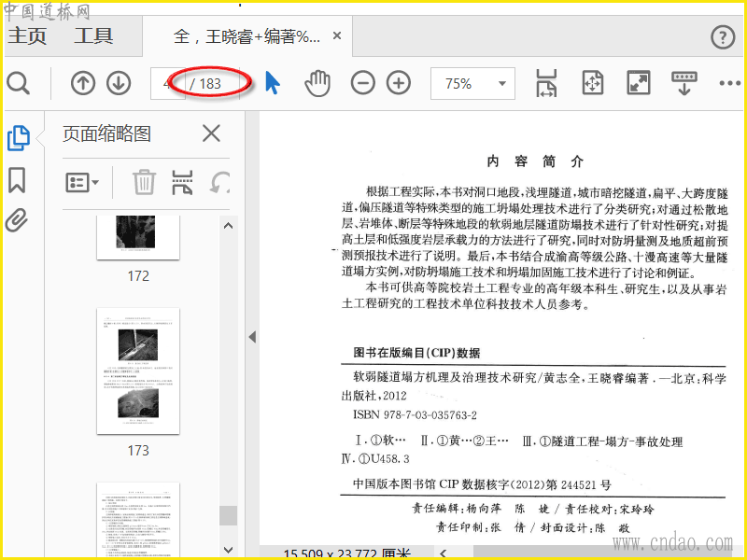Select the thumbnail below page 173
Image resolution: width=747 pixels, height=560 pixels.
pos(138,520)
